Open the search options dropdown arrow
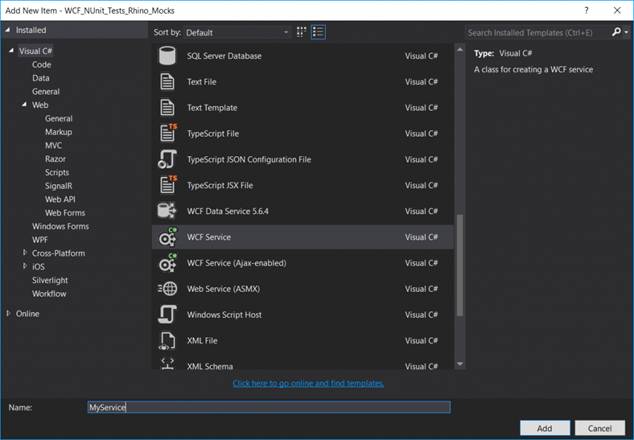 (x=626, y=32)
